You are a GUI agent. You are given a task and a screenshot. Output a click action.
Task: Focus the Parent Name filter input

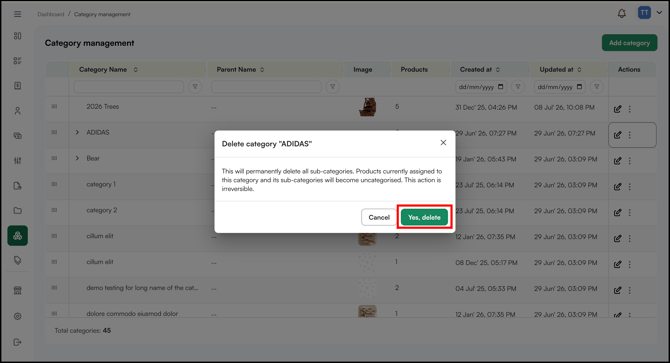click(x=266, y=87)
